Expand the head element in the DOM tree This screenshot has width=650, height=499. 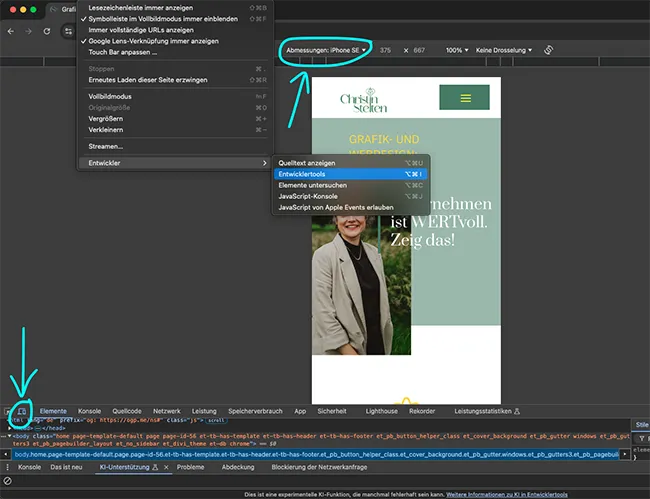tap(10, 428)
